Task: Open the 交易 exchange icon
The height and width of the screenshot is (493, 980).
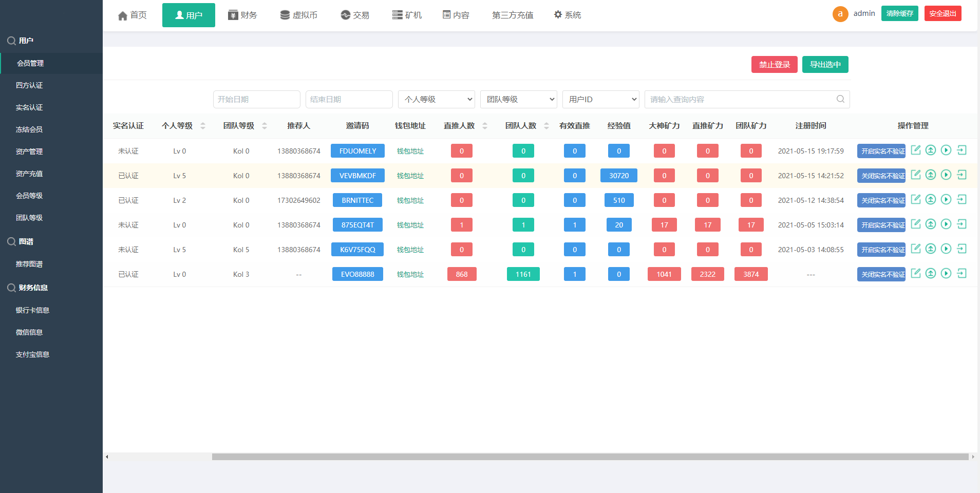Action: pyautogui.click(x=344, y=15)
